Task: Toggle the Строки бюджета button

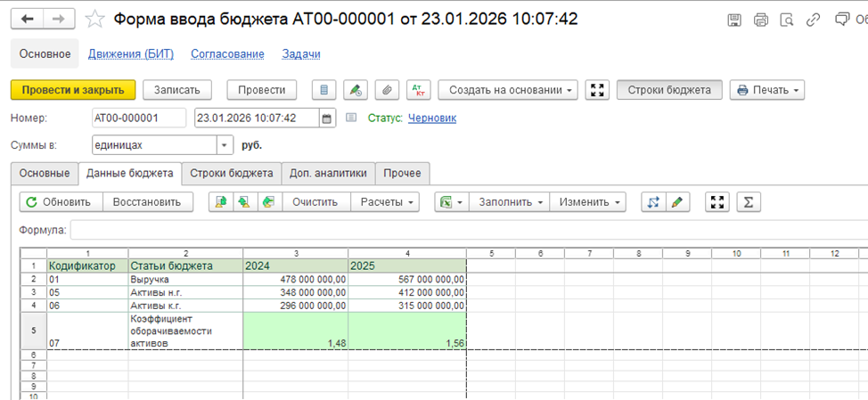Action: pos(670,90)
